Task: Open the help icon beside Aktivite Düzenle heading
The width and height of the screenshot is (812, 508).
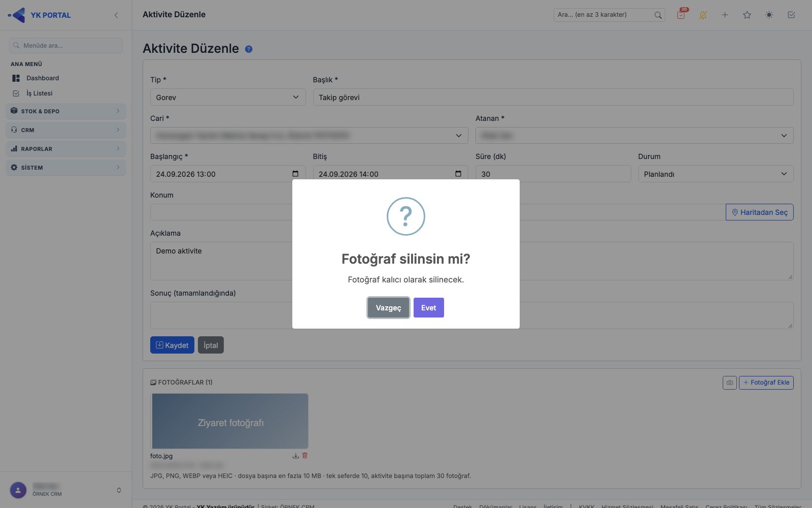Action: click(x=249, y=49)
